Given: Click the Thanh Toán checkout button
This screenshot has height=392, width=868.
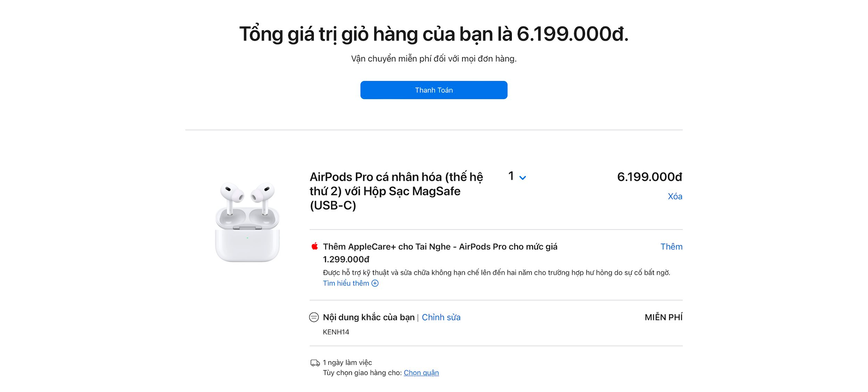Looking at the screenshot, I should coord(434,90).
